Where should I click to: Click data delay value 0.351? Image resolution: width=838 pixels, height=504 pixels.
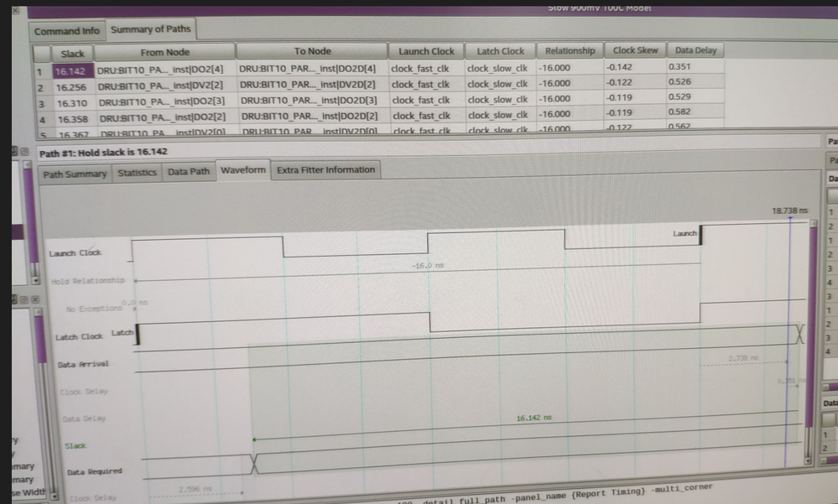[x=695, y=67]
